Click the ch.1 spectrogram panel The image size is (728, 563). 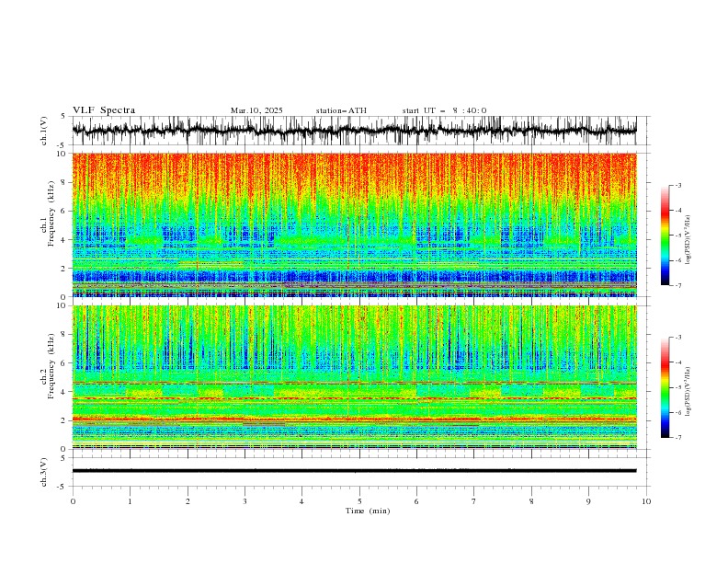click(x=354, y=224)
